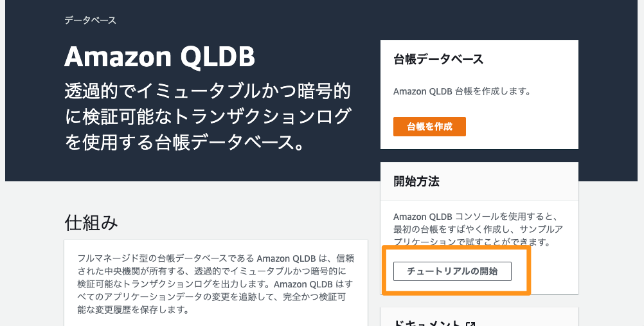Open the external-link icon beside ドキュメント

(470, 323)
